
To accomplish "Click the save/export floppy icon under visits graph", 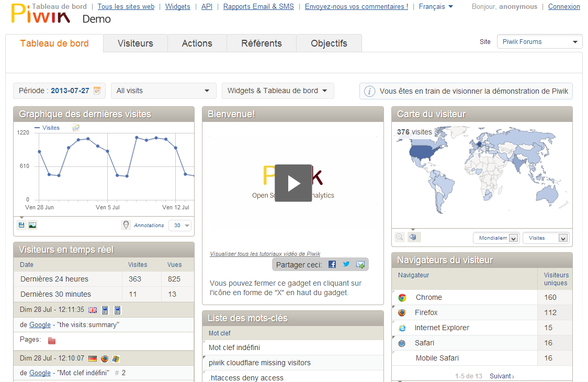I will (21, 225).
